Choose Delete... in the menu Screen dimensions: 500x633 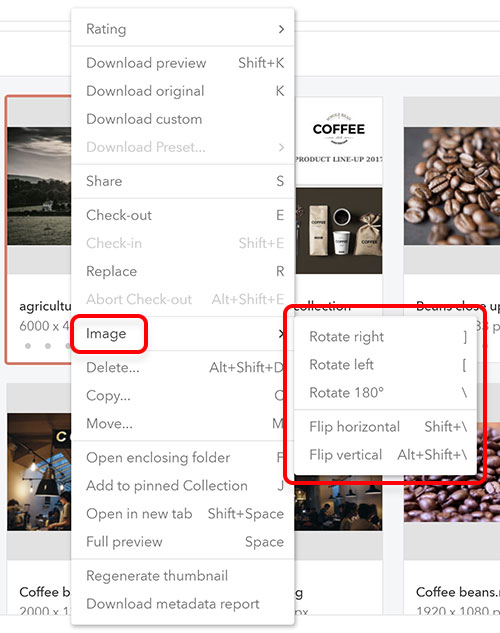point(183,367)
